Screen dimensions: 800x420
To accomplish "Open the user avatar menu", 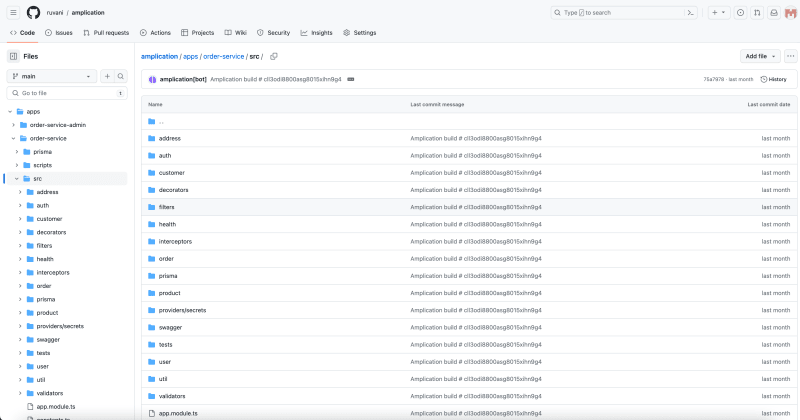I will click(790, 13).
